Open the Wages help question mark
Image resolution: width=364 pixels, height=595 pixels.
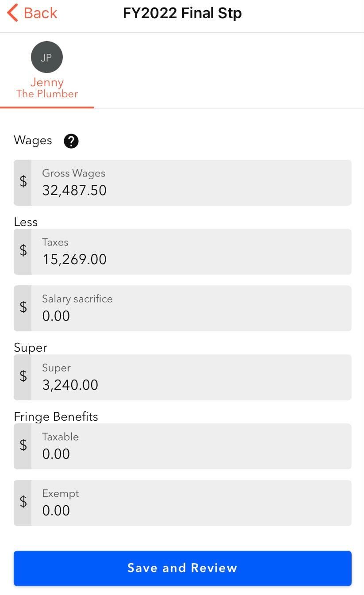[71, 141]
